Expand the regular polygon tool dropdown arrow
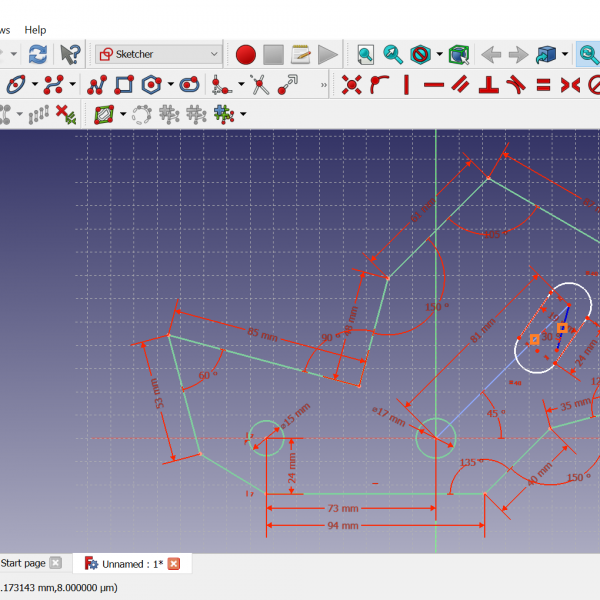The height and width of the screenshot is (600, 600). point(171,85)
